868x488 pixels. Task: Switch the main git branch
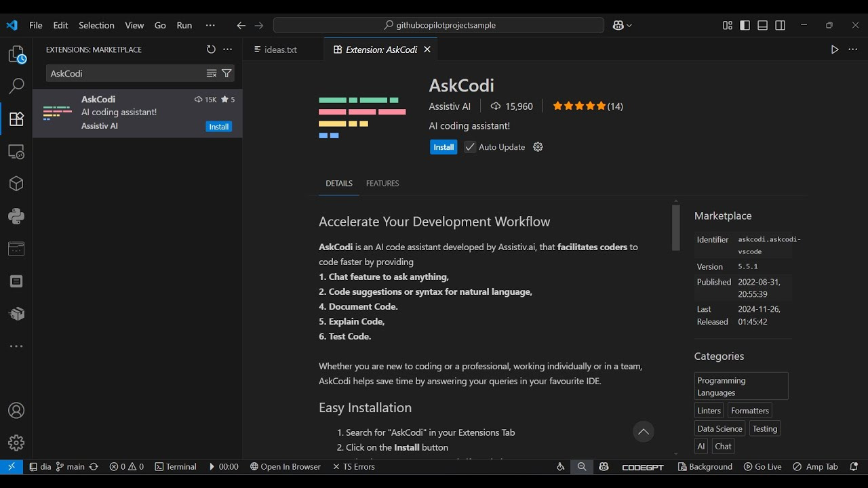click(70, 466)
